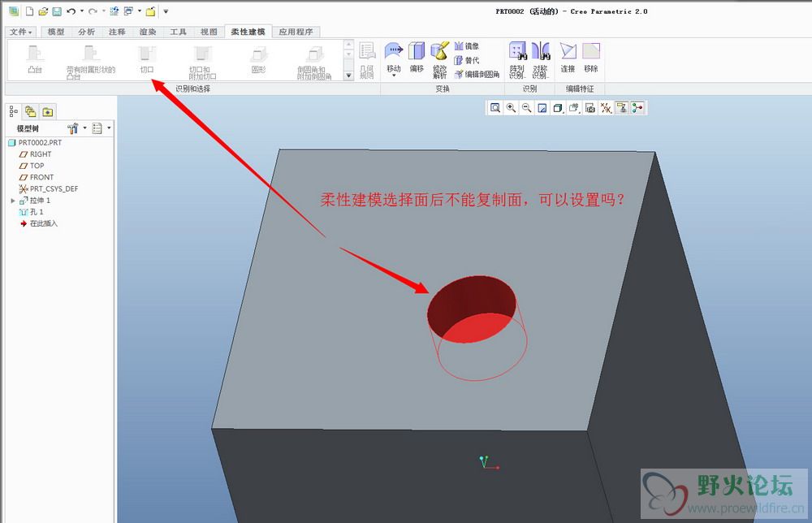This screenshot has width=812, height=523.
Task: Open the windows switcher icon
Action: (x=128, y=11)
